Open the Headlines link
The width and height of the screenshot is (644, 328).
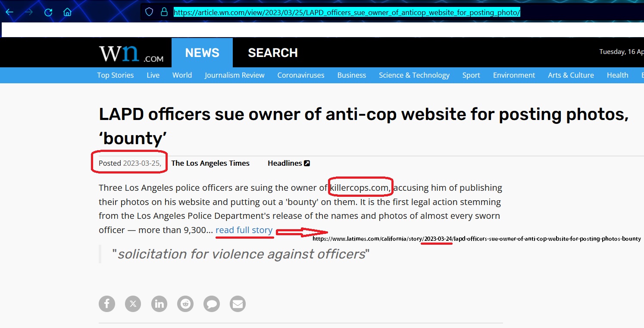click(x=284, y=163)
